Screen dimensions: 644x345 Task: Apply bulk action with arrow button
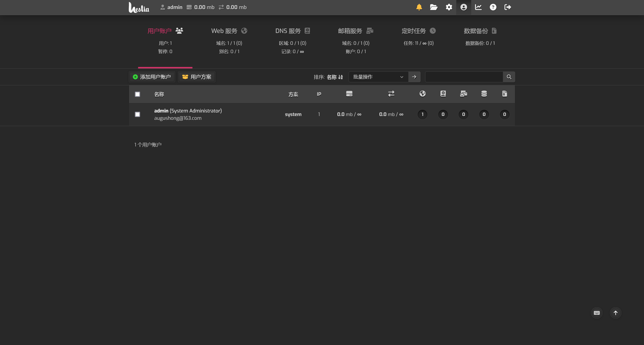coord(414,77)
